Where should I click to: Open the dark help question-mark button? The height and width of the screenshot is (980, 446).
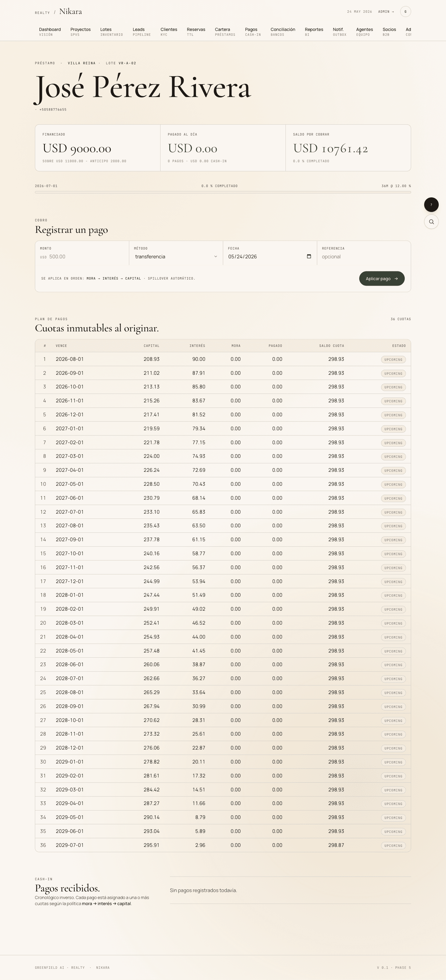431,205
